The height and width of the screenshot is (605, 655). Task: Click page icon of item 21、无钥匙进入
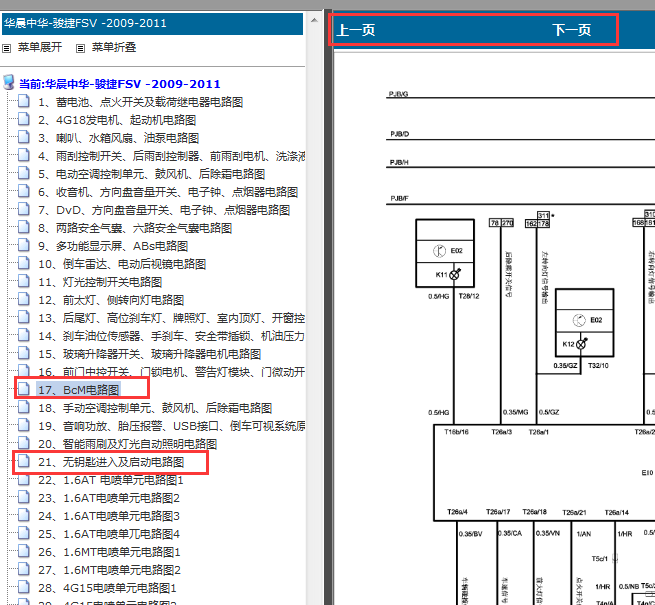[24, 460]
